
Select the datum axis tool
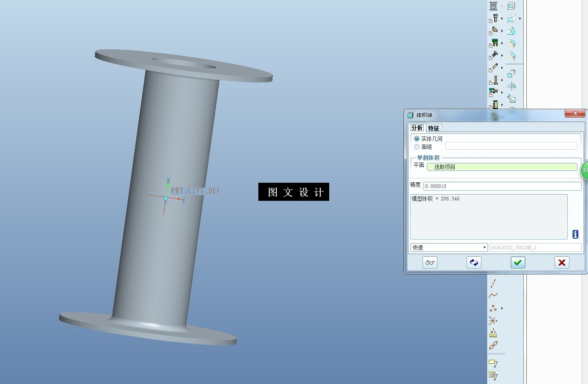click(x=493, y=283)
